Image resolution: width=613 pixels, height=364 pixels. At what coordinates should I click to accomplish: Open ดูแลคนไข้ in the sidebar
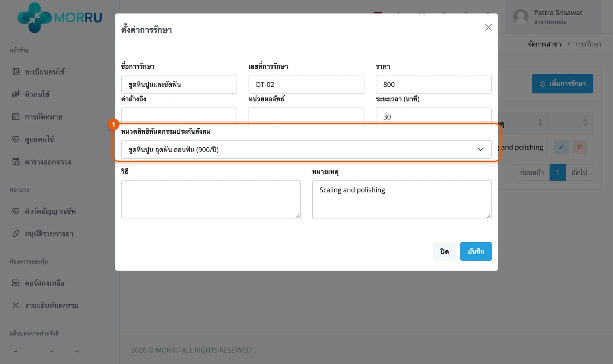tap(39, 139)
